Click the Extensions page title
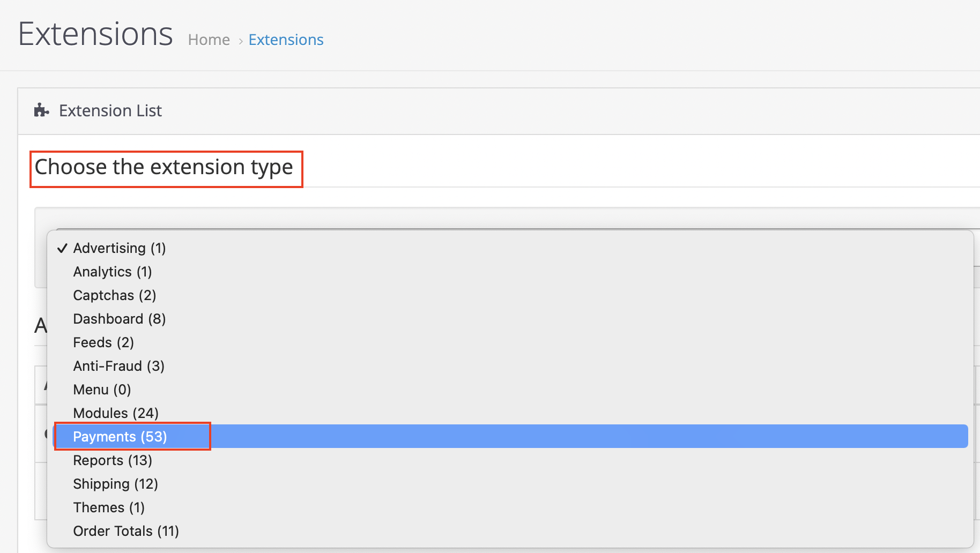The image size is (980, 553). (95, 34)
